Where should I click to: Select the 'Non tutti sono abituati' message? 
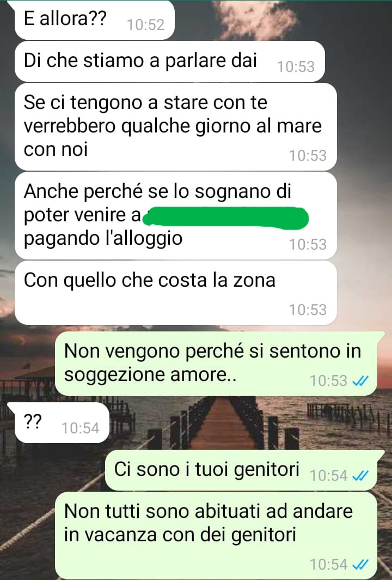[x=216, y=535]
